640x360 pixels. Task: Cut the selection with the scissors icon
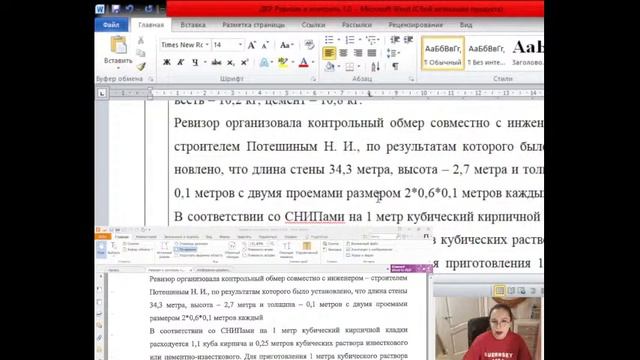click(141, 40)
